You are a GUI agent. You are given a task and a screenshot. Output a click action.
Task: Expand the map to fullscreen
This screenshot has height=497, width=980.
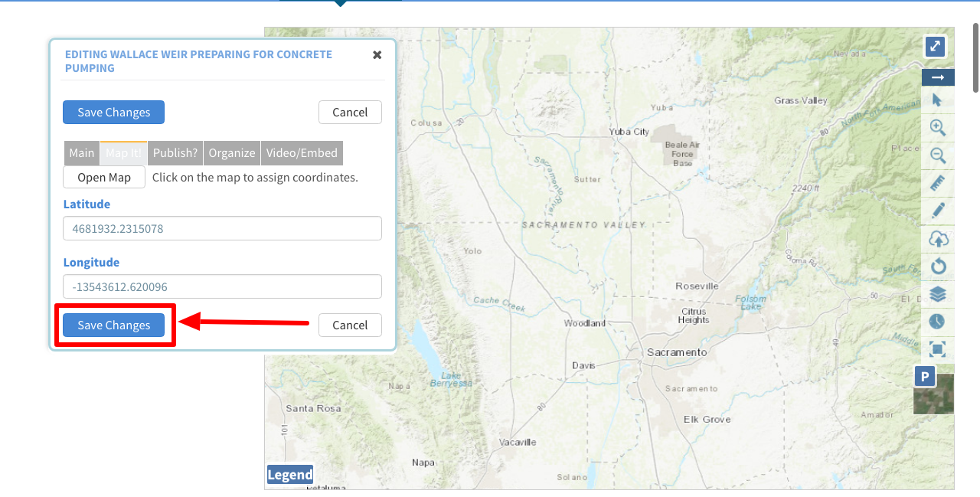tap(935, 46)
